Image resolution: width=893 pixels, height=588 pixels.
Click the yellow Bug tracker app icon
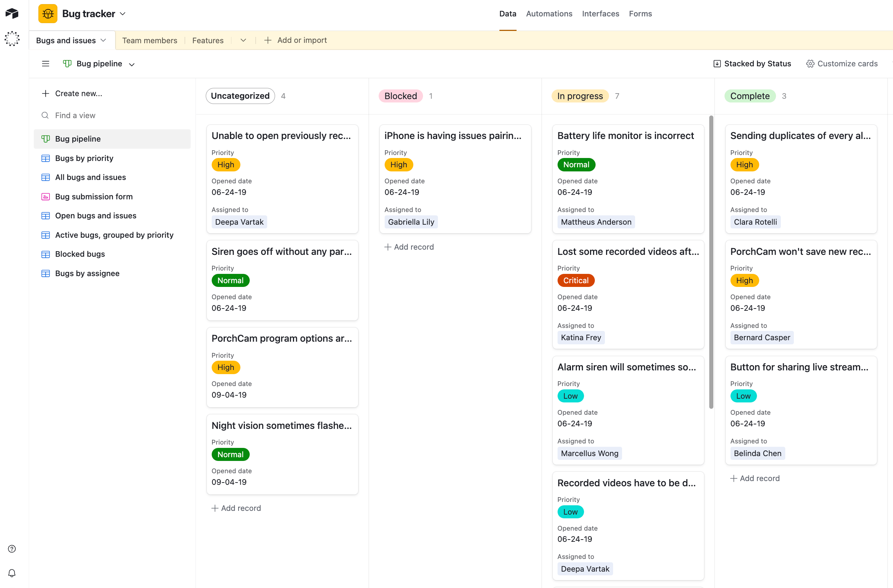[x=48, y=13]
